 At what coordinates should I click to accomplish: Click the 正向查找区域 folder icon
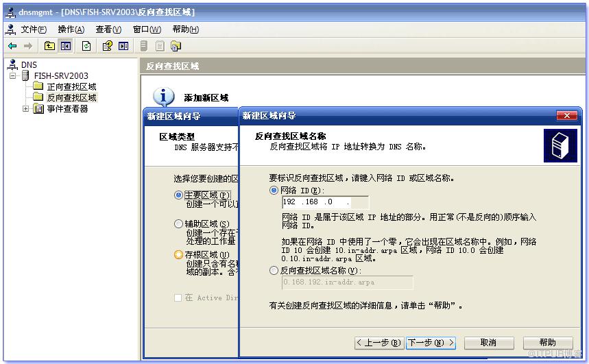pos(38,86)
